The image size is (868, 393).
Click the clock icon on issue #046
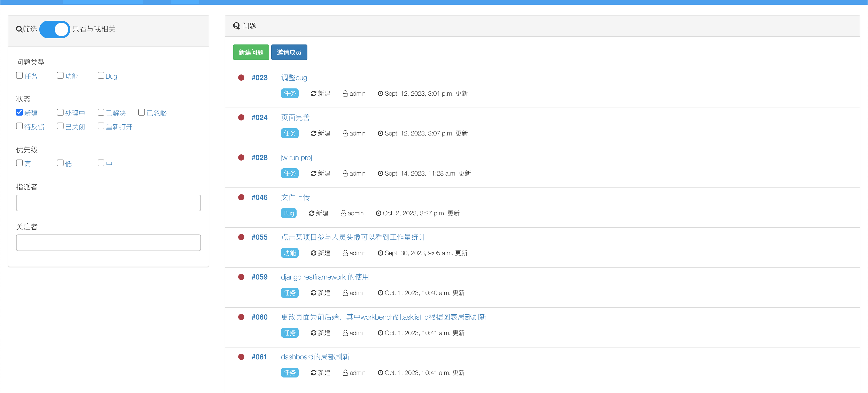(x=378, y=213)
